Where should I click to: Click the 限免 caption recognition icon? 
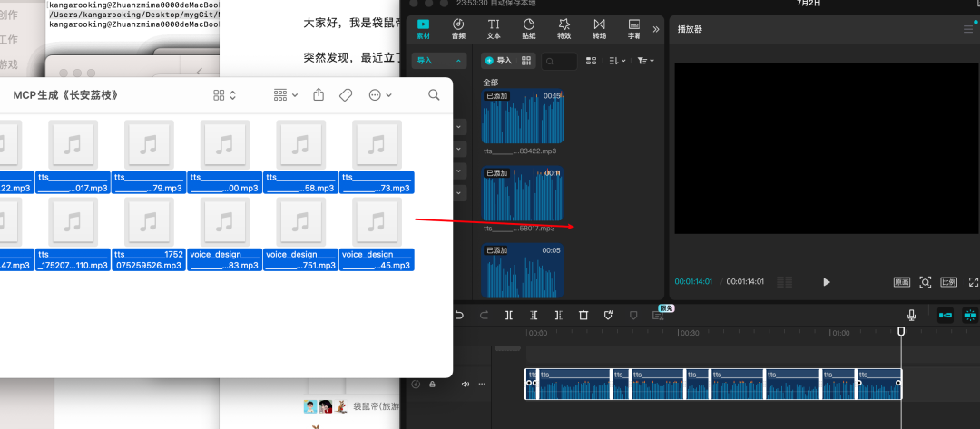pyautogui.click(x=659, y=314)
